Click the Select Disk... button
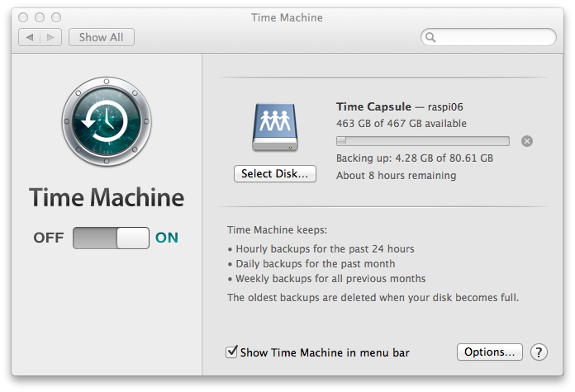Image resolution: width=575 pixels, height=392 pixels. tap(274, 173)
